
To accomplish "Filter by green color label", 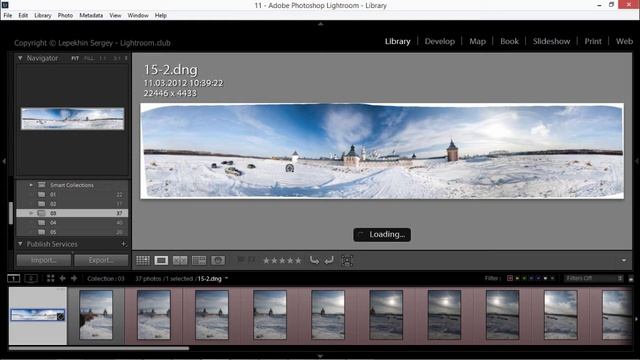I will pos(524,278).
